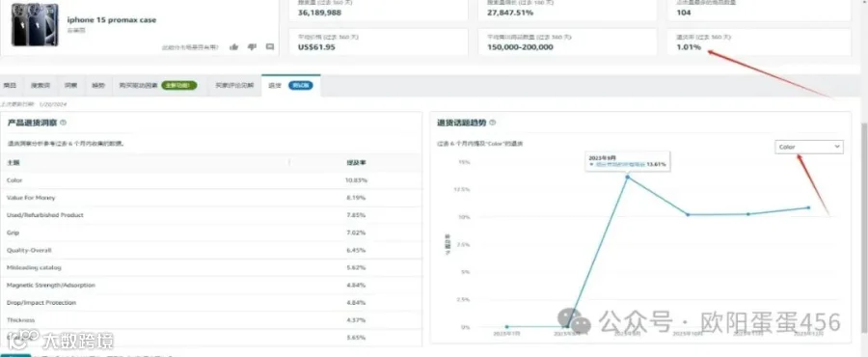
Task: Open the 购买驱动因素 tab
Action: pos(157,85)
